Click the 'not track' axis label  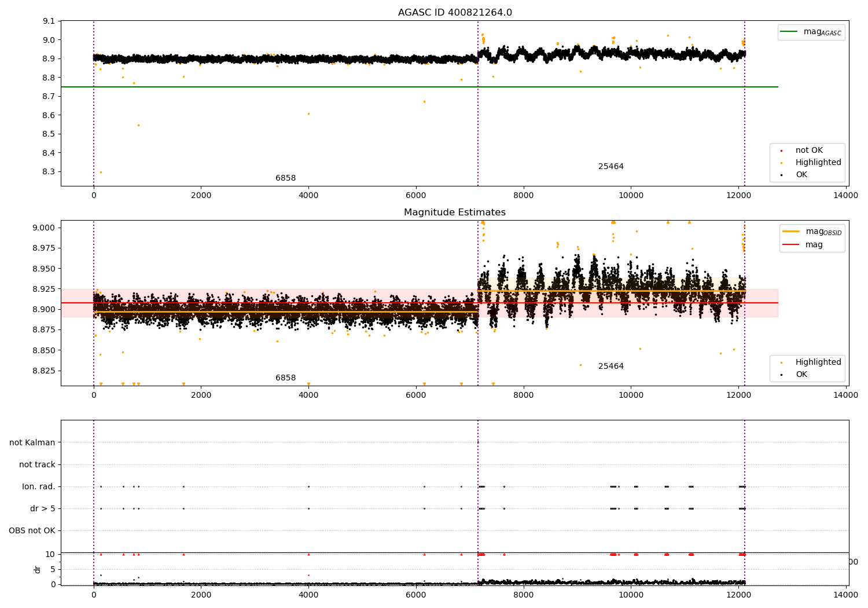(x=37, y=464)
